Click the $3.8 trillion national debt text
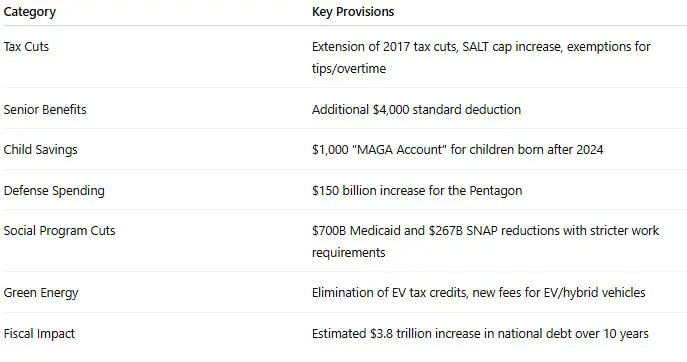This screenshot has height=362, width=687. [x=480, y=334]
